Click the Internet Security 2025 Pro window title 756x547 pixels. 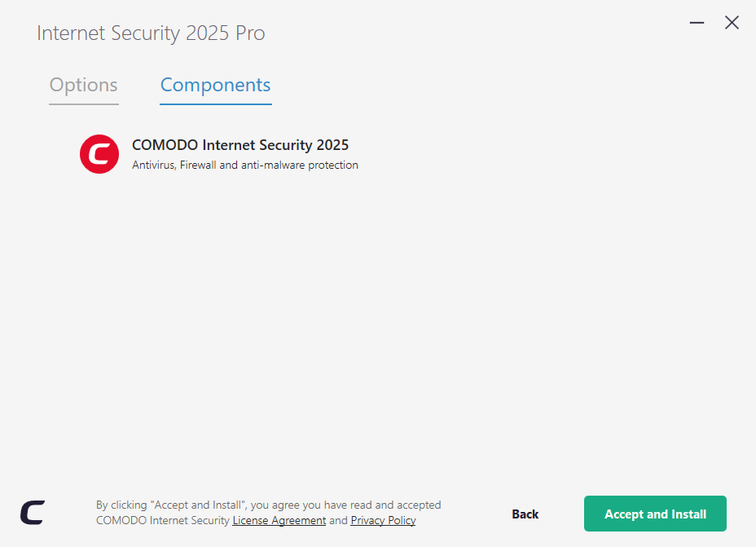pyautogui.click(x=151, y=33)
